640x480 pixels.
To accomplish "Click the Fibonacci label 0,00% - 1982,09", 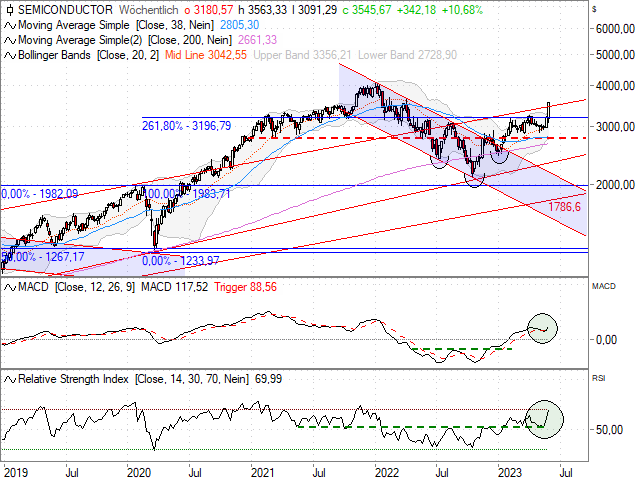I will tap(39, 193).
